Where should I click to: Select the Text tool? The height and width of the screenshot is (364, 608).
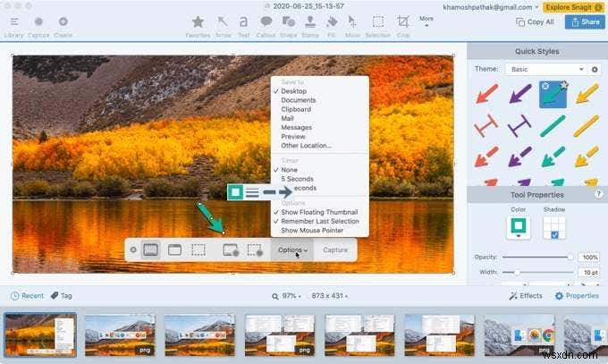click(243, 27)
